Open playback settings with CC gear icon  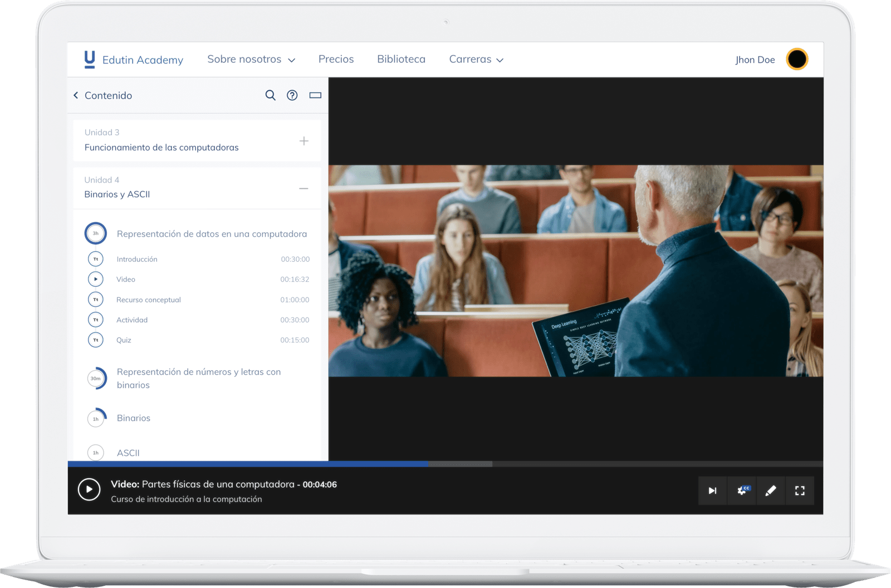tap(742, 491)
